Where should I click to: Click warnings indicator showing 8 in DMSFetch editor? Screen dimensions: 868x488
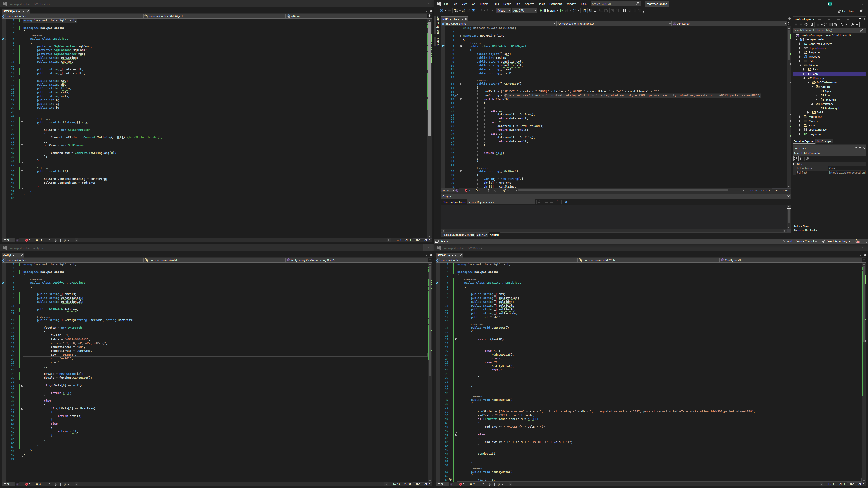[x=478, y=190]
